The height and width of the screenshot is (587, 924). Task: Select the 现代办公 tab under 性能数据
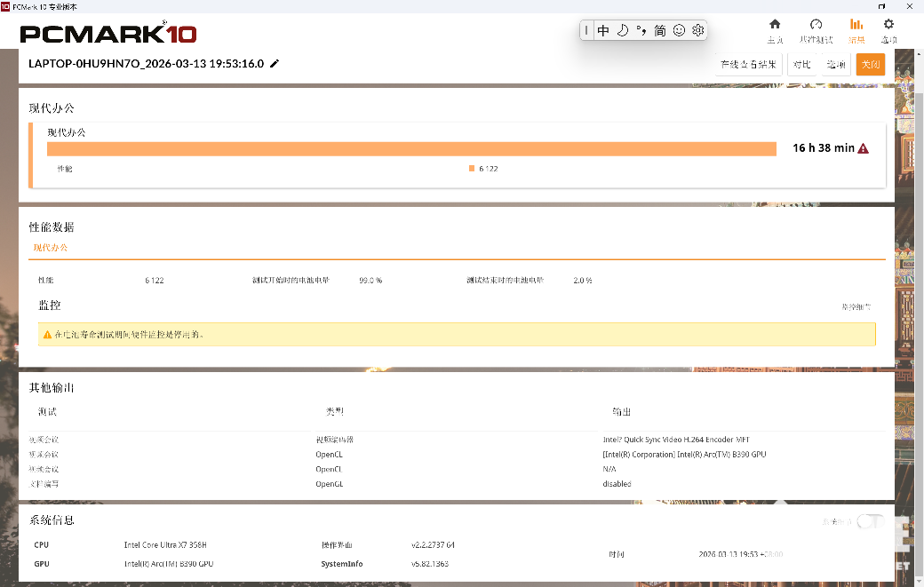51,248
